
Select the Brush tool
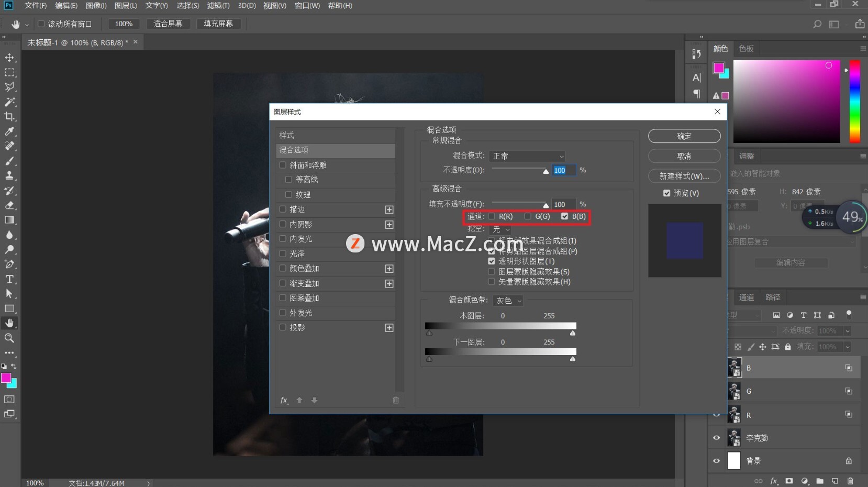[x=9, y=161]
